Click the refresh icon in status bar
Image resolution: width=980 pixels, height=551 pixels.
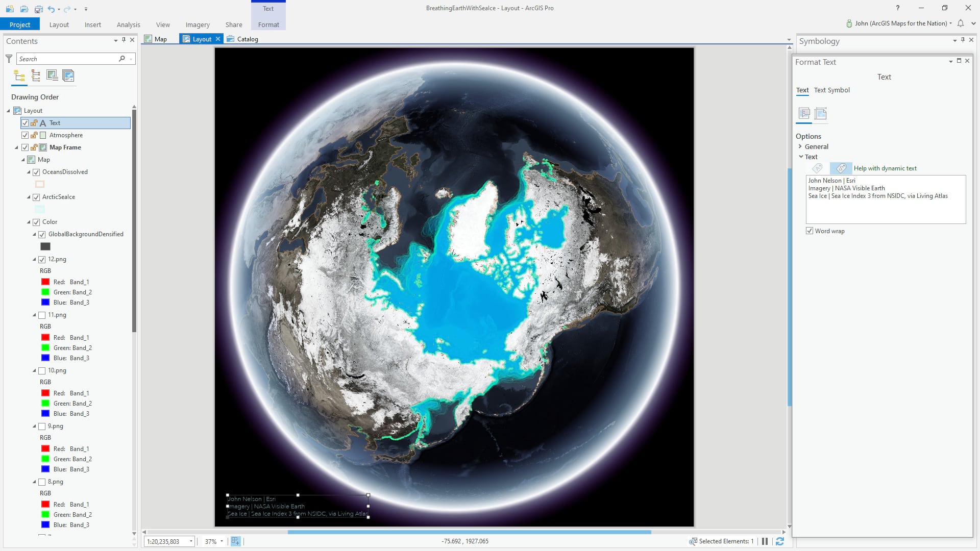coord(779,541)
